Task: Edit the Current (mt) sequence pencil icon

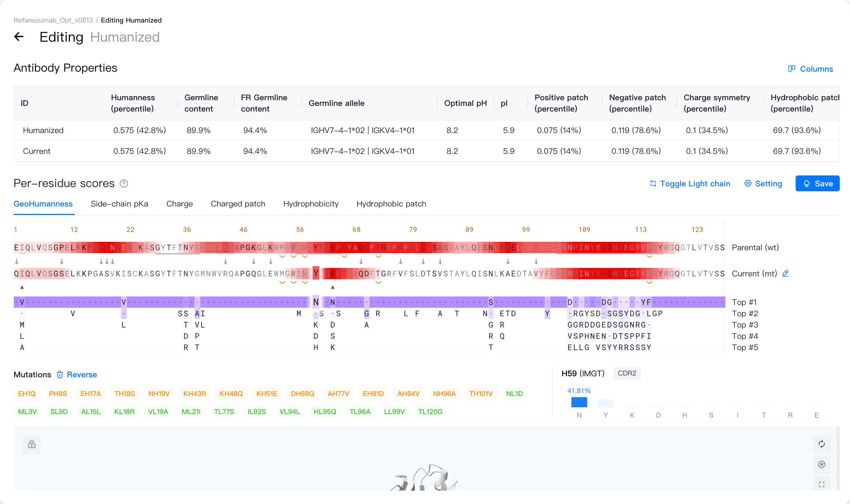Action: [785, 273]
